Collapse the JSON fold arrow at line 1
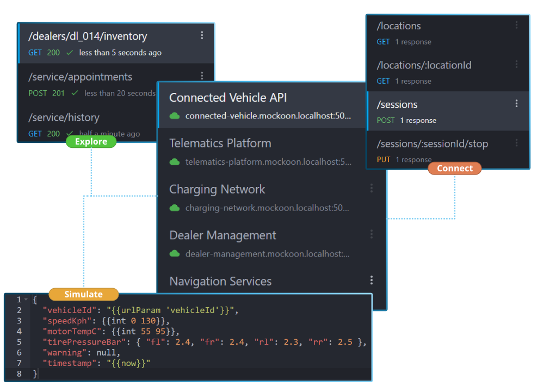Screen dimensions: 544x392 [x=26, y=300]
